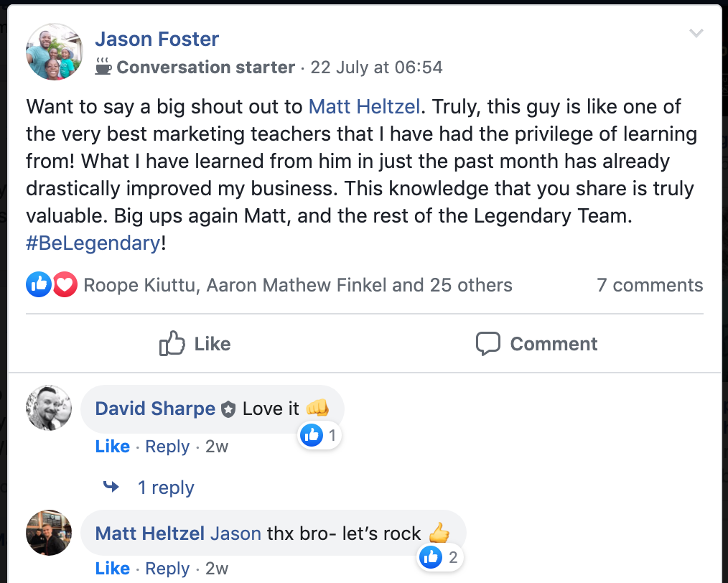View like count on David Sharpe's comment
The width and height of the screenshot is (728, 583).
[319, 435]
